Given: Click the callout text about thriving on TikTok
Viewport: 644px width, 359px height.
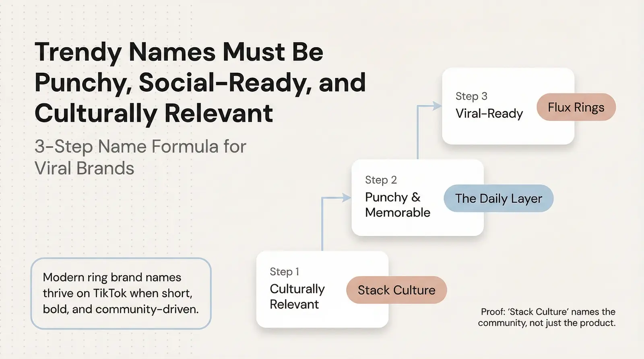Looking at the screenshot, I should [121, 293].
